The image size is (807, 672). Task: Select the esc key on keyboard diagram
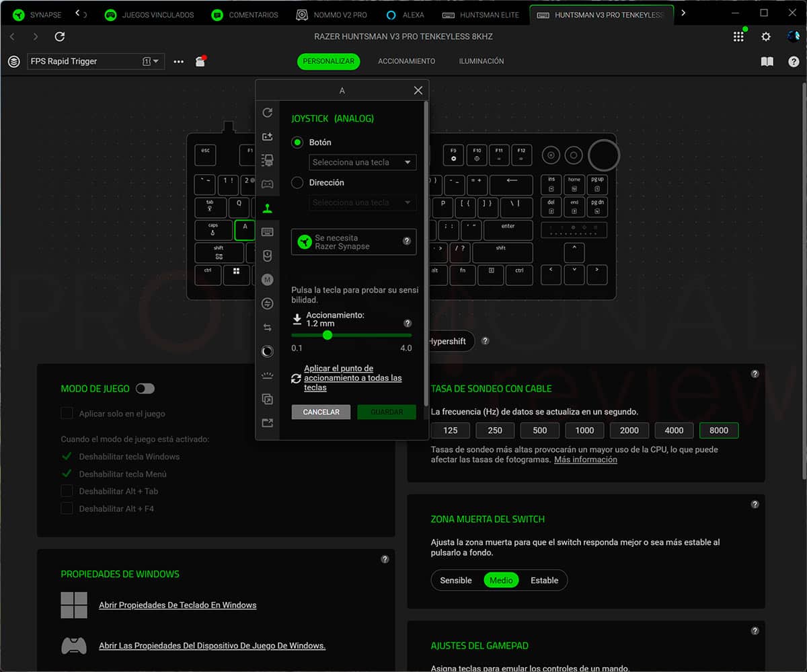pyautogui.click(x=206, y=155)
